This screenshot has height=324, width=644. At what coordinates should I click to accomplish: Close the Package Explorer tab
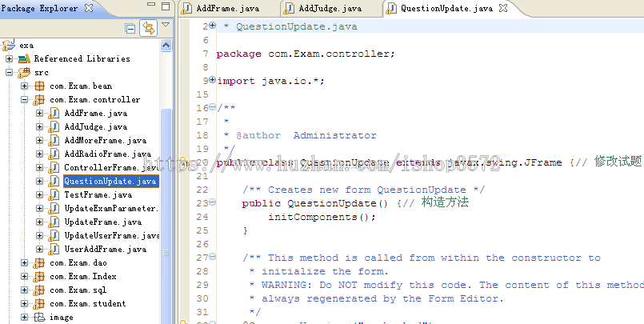(x=88, y=8)
